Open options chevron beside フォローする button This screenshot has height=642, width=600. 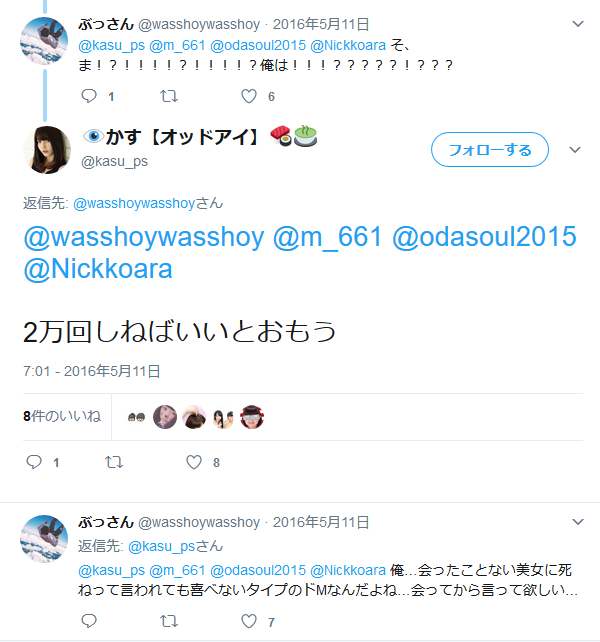(x=575, y=150)
